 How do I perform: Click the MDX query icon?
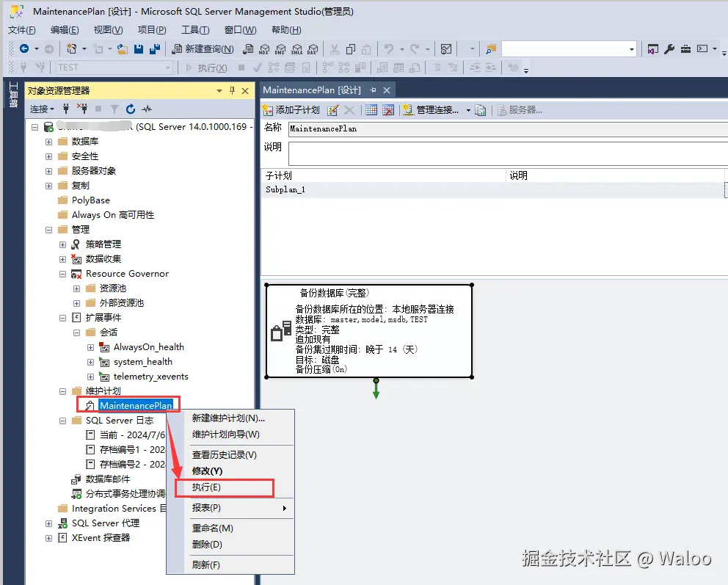coord(264,48)
